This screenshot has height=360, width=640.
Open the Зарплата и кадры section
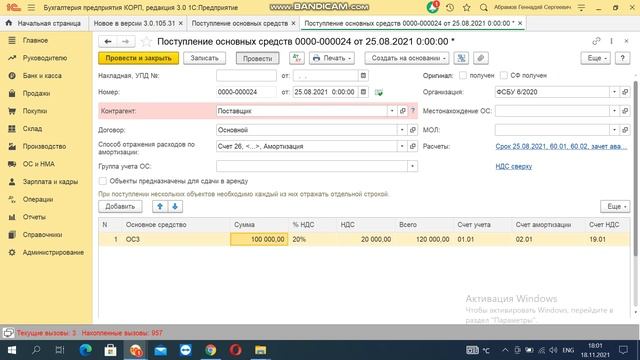click(50, 182)
